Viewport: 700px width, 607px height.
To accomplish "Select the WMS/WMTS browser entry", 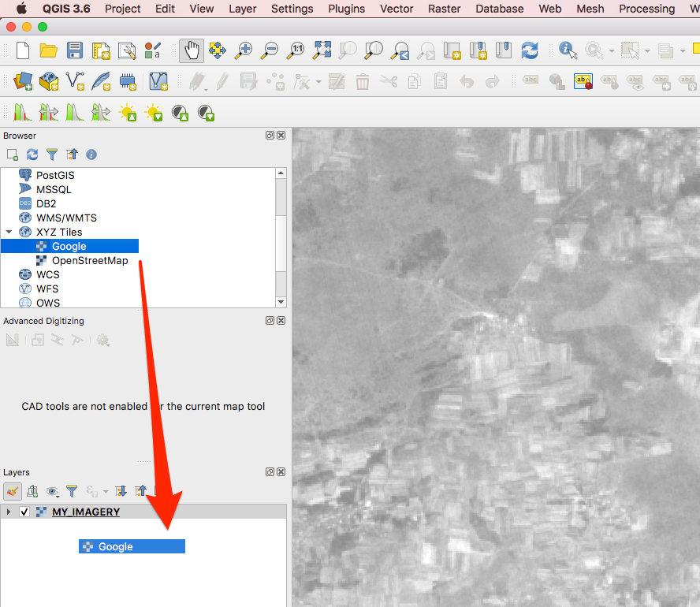I will pyautogui.click(x=66, y=218).
